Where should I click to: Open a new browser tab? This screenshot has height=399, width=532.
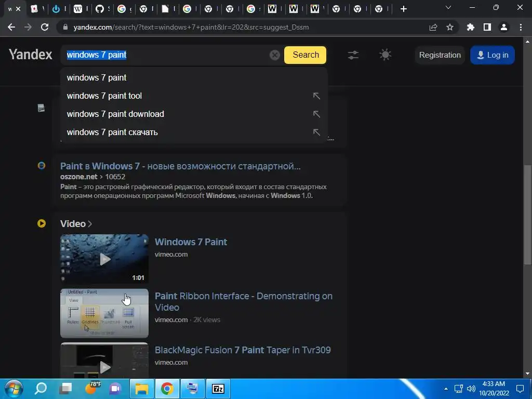pyautogui.click(x=403, y=9)
